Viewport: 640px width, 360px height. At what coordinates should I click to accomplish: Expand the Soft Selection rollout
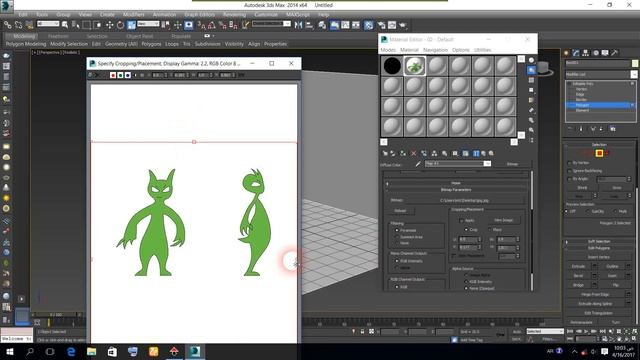click(599, 241)
